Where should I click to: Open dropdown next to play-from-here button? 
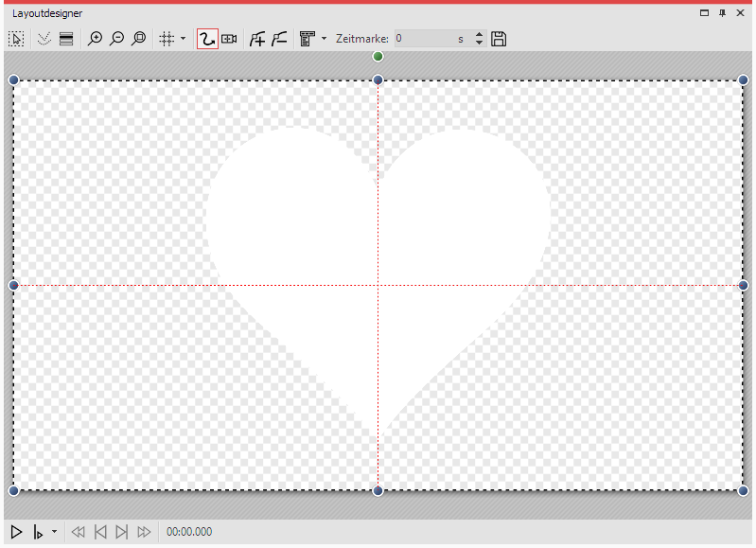click(x=54, y=532)
